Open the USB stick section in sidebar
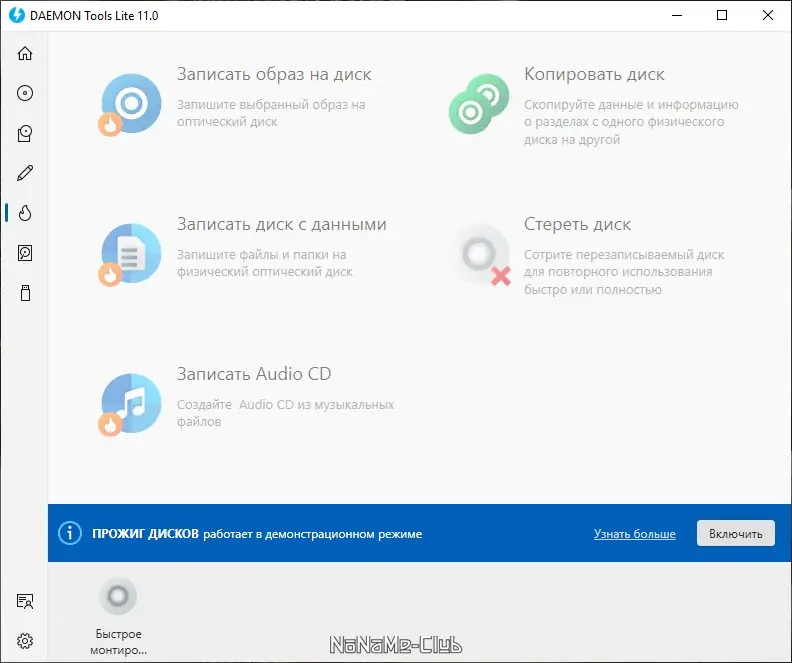Image resolution: width=792 pixels, height=663 pixels. (25, 293)
